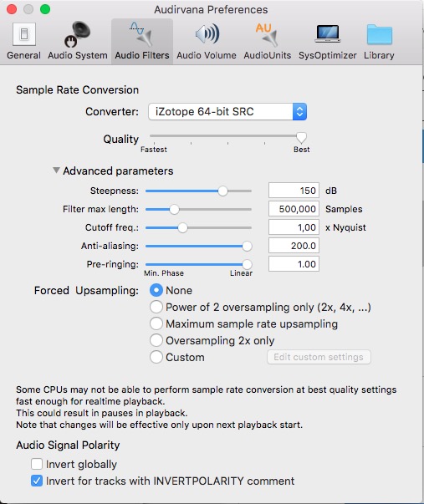Select Maximum sample rate upsampling

tap(156, 323)
